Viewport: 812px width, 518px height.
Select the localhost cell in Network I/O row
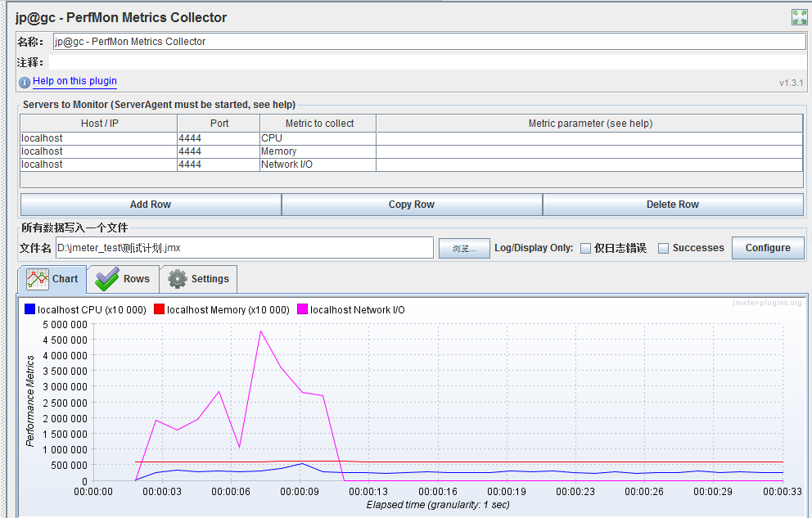coord(99,164)
